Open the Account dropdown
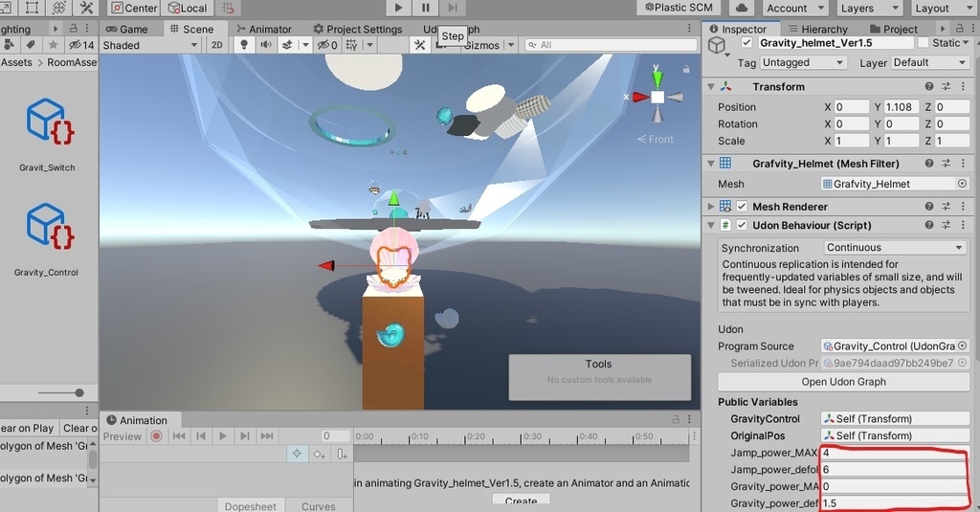 tap(795, 8)
